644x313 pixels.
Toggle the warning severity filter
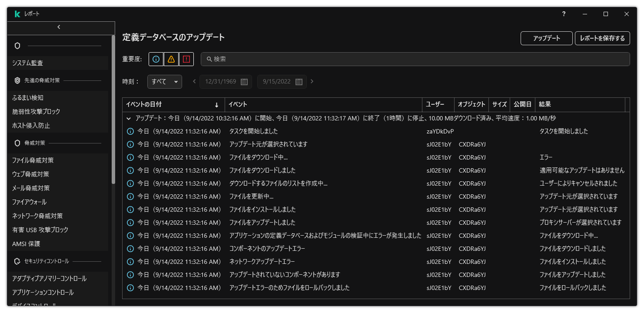pos(171,59)
